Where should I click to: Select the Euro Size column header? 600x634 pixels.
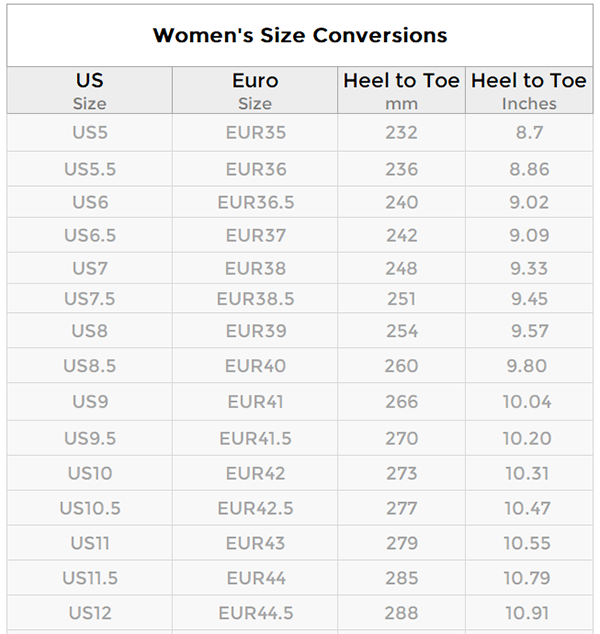pyautogui.click(x=255, y=90)
